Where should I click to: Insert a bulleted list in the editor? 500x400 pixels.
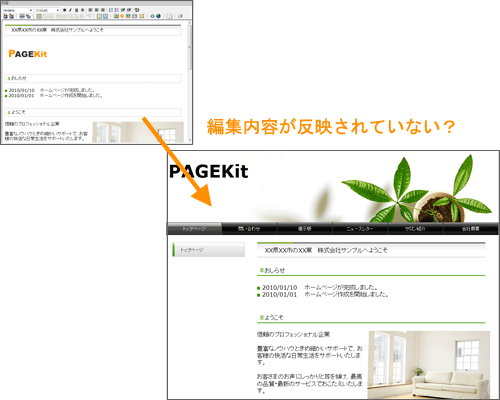pyautogui.click(x=117, y=10)
